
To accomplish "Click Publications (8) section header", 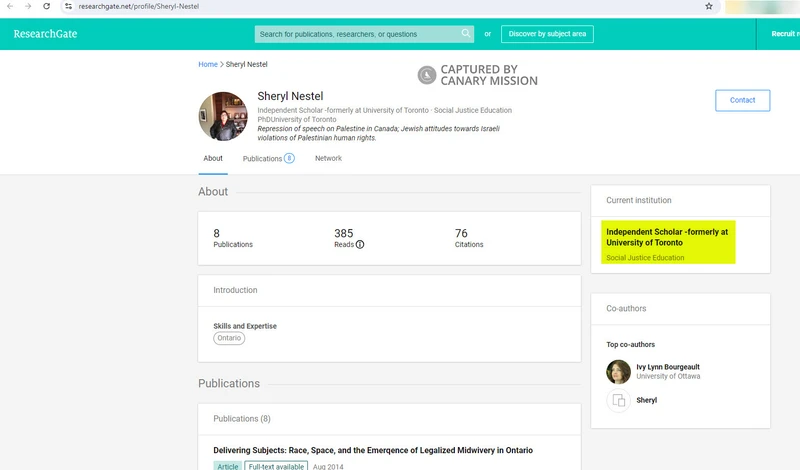I will click(x=242, y=418).
